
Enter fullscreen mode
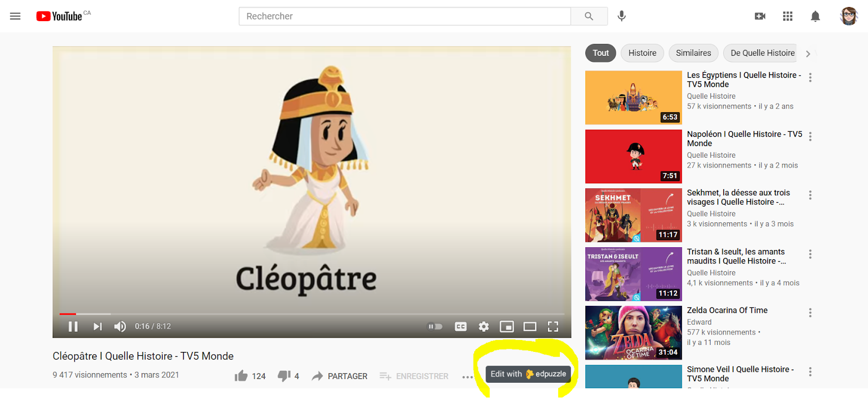click(553, 326)
